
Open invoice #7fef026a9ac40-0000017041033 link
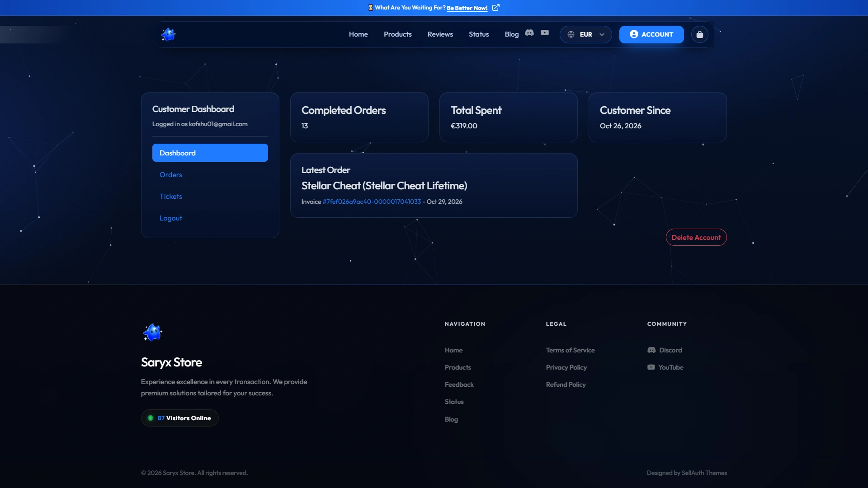click(372, 202)
